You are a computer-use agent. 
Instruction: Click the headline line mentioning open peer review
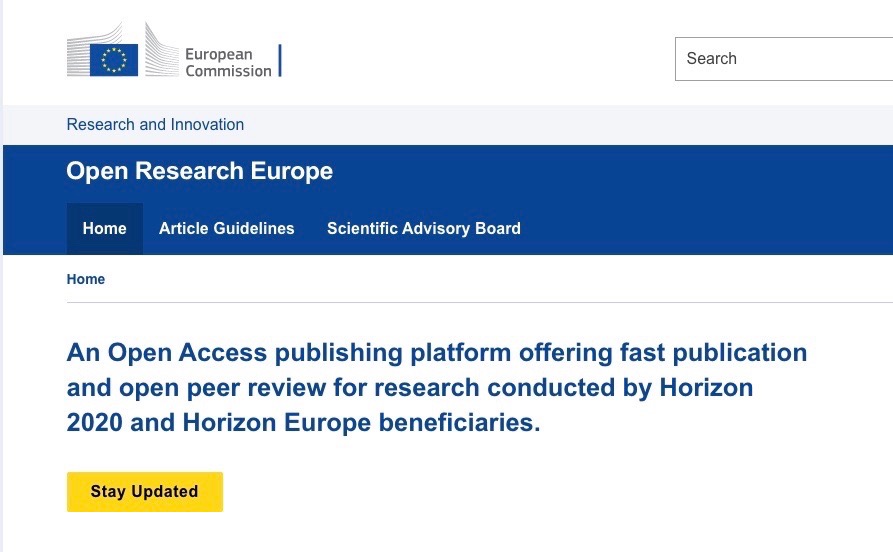[x=410, y=388]
